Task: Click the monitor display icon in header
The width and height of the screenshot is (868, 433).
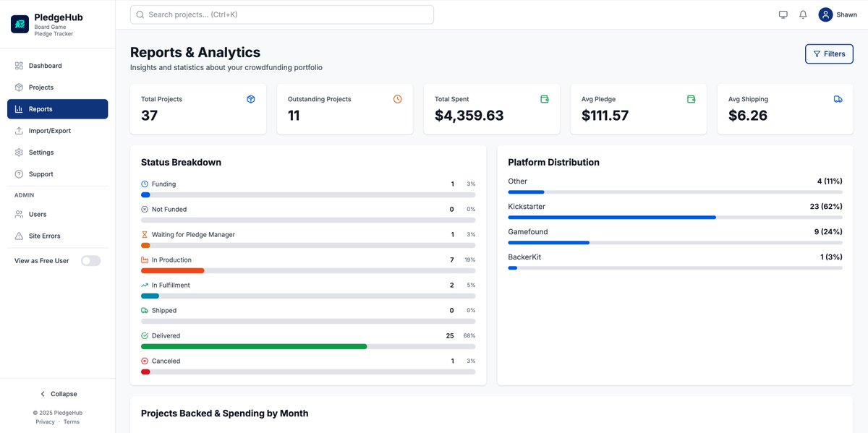Action: (783, 14)
